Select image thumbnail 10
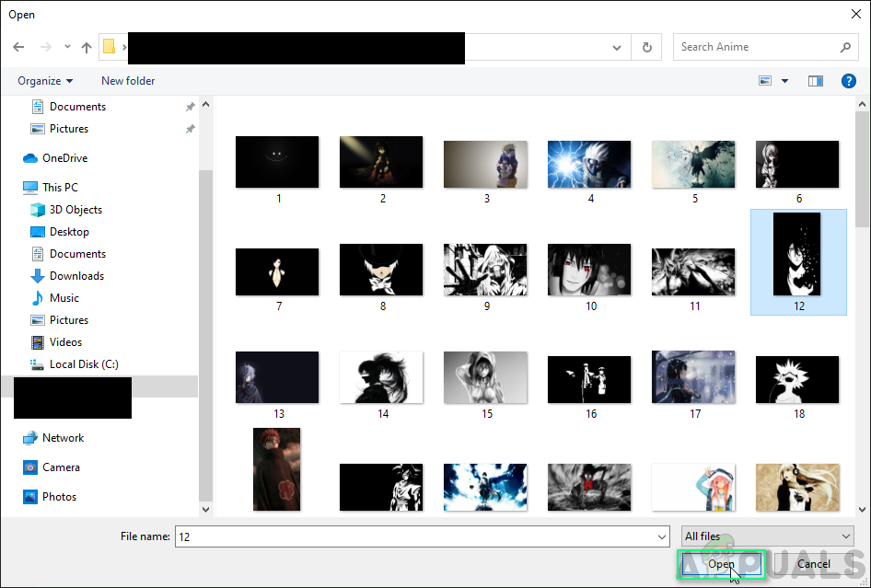Screen dimensions: 871x588 (x=589, y=270)
